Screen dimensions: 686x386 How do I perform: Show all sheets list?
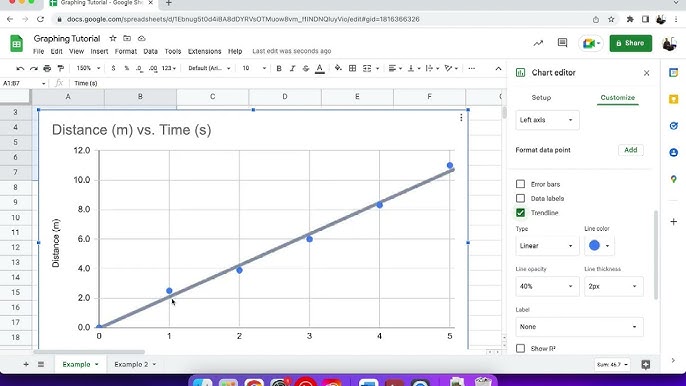coord(41,364)
